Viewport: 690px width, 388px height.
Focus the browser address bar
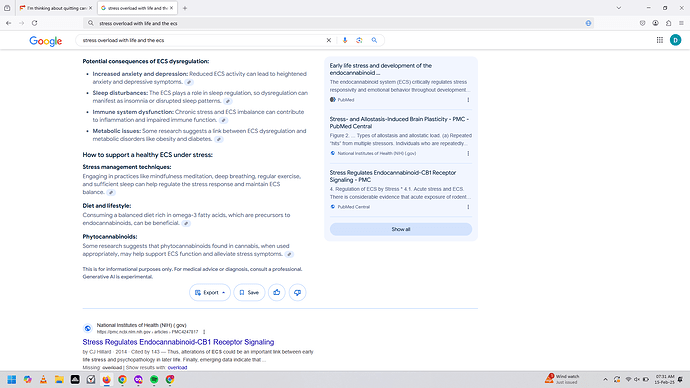coord(339,23)
